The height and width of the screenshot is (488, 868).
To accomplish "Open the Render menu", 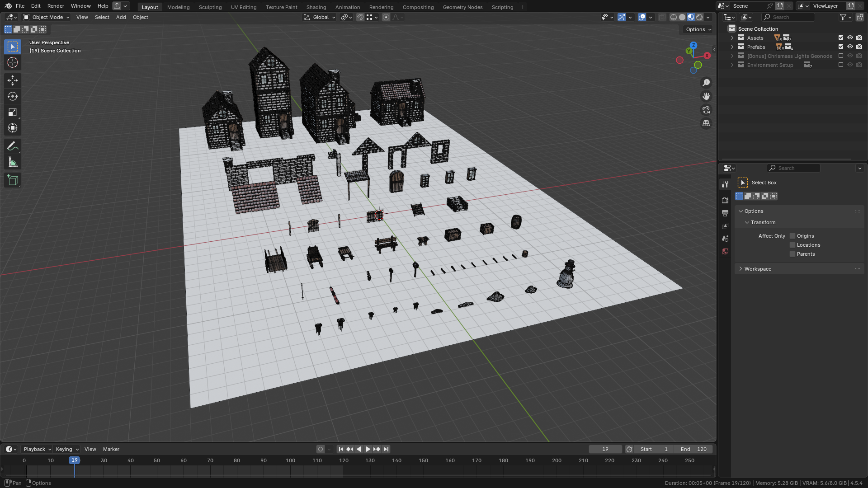I will [x=56, y=6].
